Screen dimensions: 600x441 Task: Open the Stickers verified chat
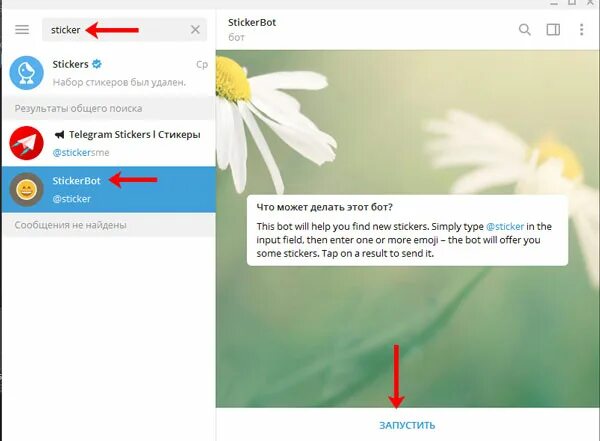109,73
